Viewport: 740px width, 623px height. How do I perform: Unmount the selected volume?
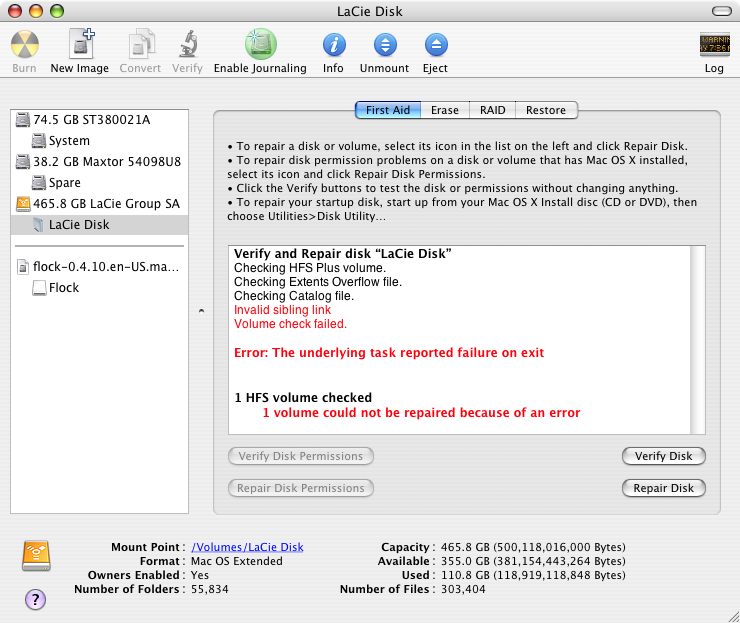click(385, 45)
